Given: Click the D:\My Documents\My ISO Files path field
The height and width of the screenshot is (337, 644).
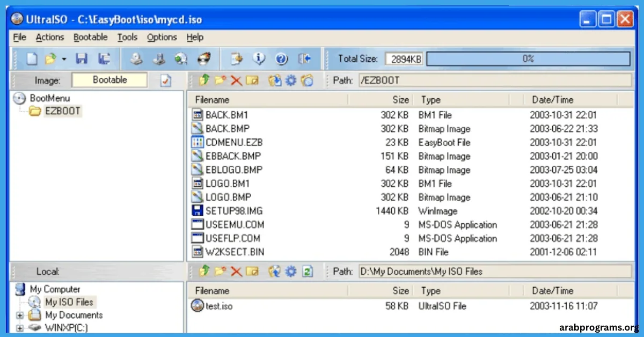Looking at the screenshot, I should click(495, 272).
